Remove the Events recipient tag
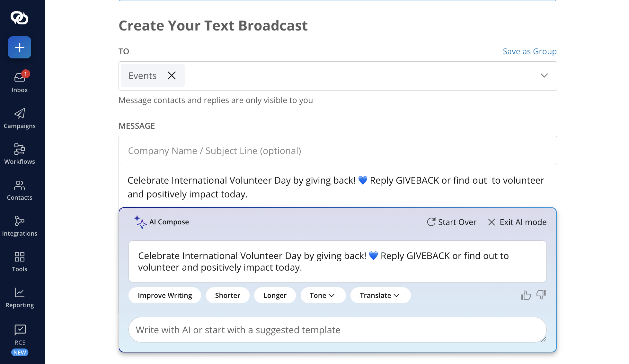 [x=172, y=75]
